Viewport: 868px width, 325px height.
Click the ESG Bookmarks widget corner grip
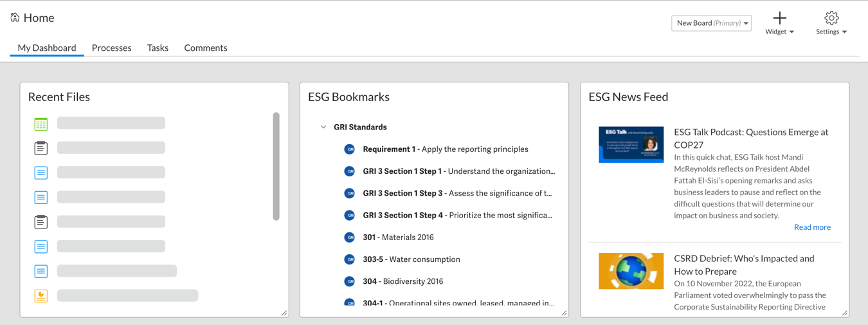pos(564,313)
